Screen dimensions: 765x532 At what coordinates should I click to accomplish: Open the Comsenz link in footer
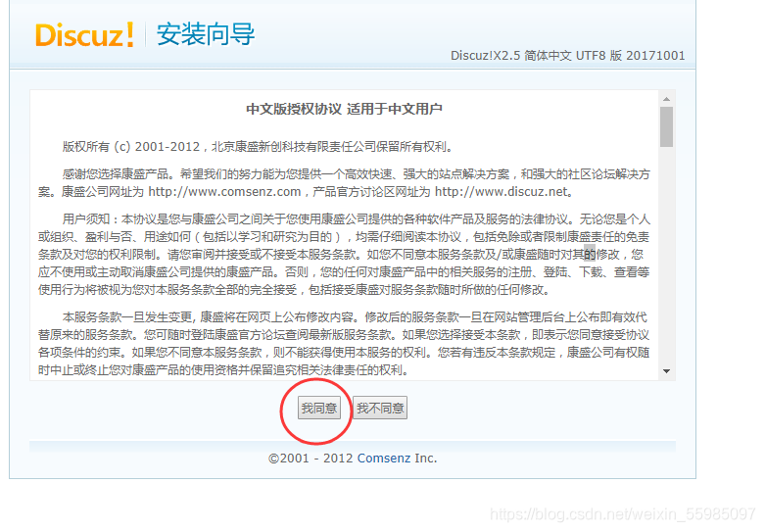click(x=384, y=459)
